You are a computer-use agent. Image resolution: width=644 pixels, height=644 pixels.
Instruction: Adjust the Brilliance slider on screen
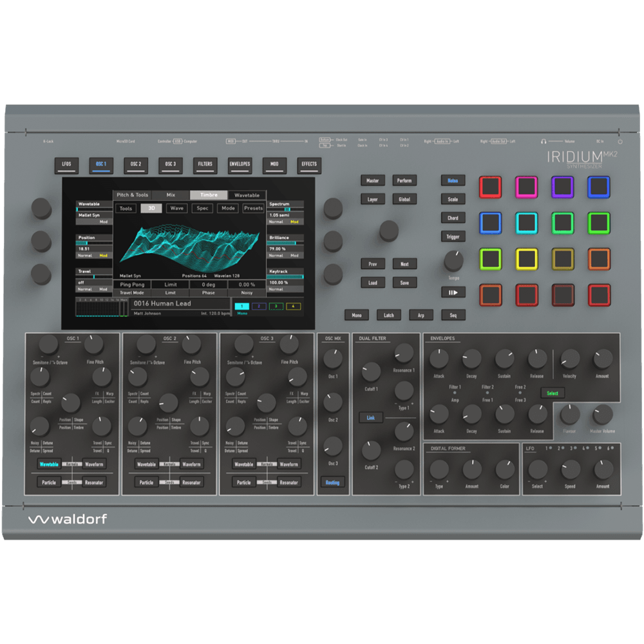tap(285, 243)
